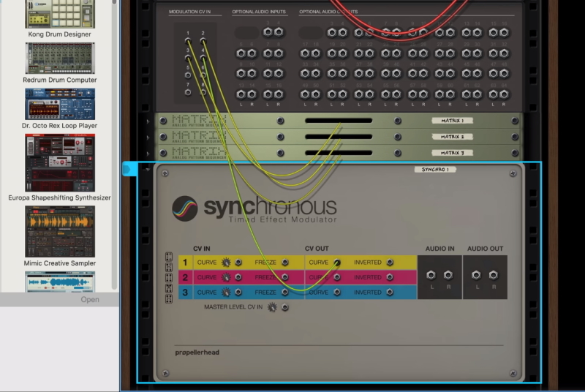Unfold the Matrix 3 device
This screenshot has width=585, height=392.
pos(148,154)
